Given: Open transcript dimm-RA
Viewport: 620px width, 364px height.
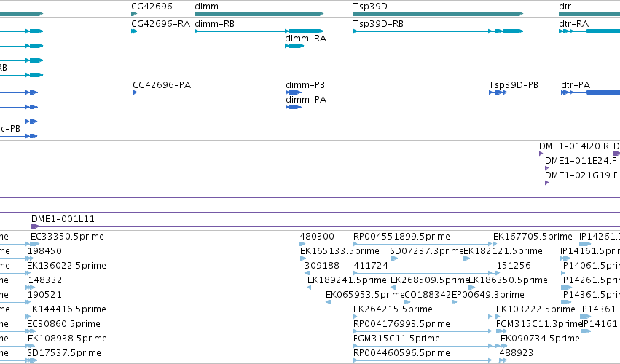Looking at the screenshot, I should [x=306, y=39].
